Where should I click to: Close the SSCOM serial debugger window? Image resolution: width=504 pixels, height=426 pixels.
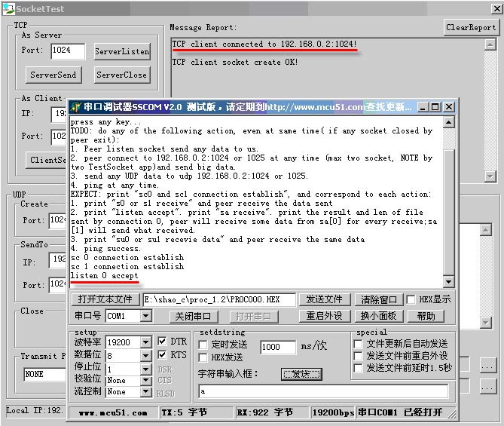point(449,107)
